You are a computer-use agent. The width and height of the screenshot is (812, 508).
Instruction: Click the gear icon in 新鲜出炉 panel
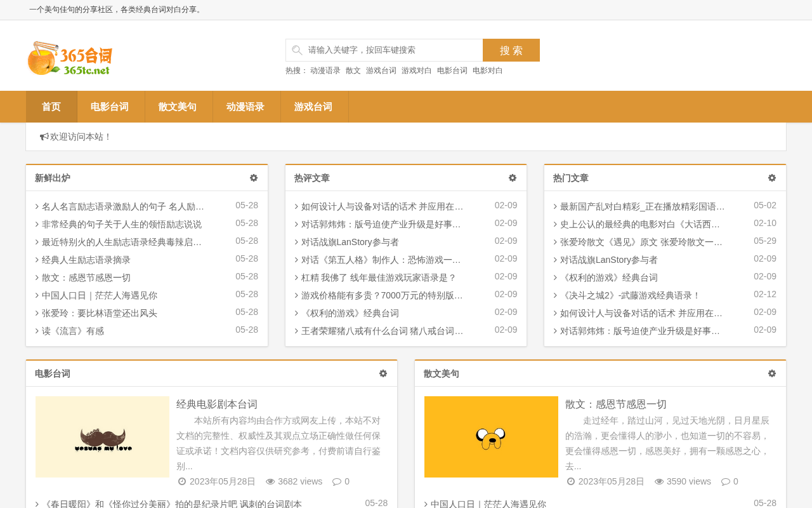pyautogui.click(x=254, y=178)
